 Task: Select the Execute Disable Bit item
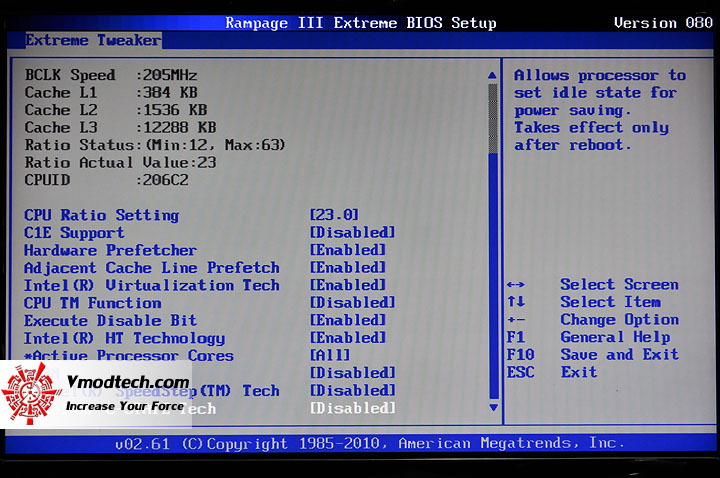click(x=110, y=321)
